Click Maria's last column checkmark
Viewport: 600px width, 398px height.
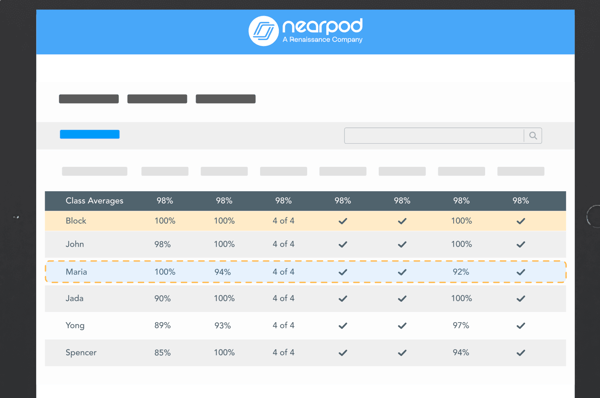click(x=521, y=272)
